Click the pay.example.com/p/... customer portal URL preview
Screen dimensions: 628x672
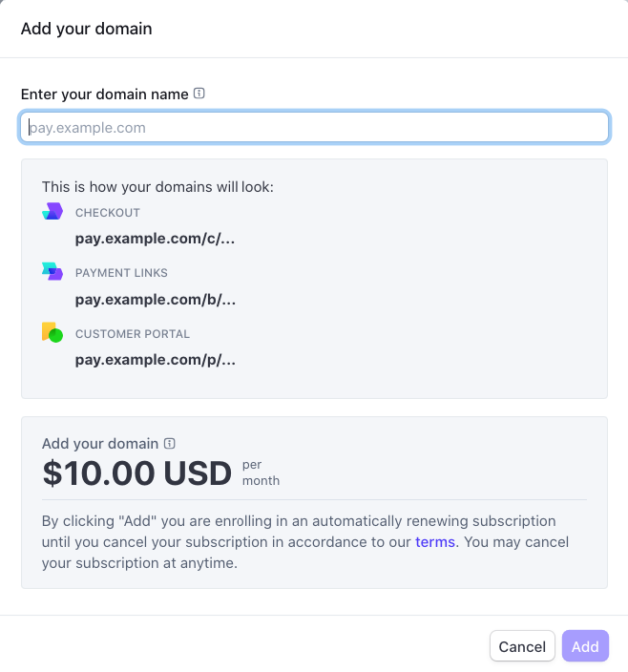pos(156,360)
